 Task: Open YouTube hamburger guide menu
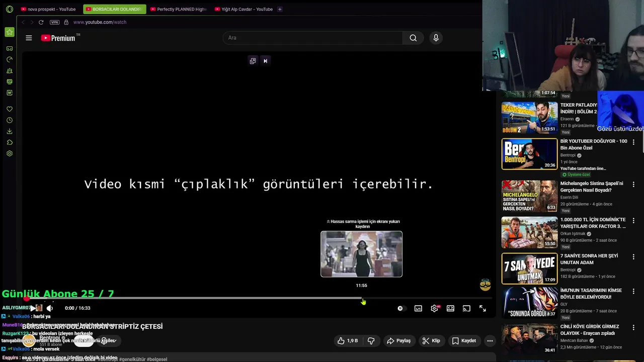[x=29, y=38]
